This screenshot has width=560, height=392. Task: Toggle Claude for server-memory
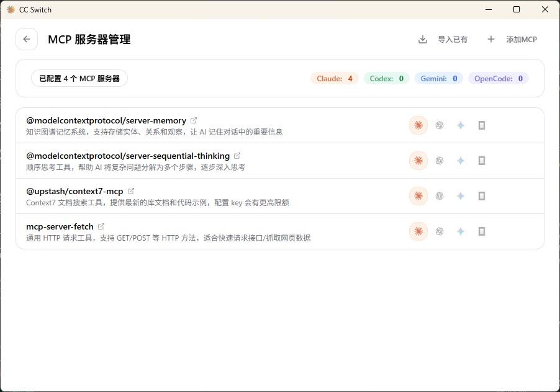[418, 125]
